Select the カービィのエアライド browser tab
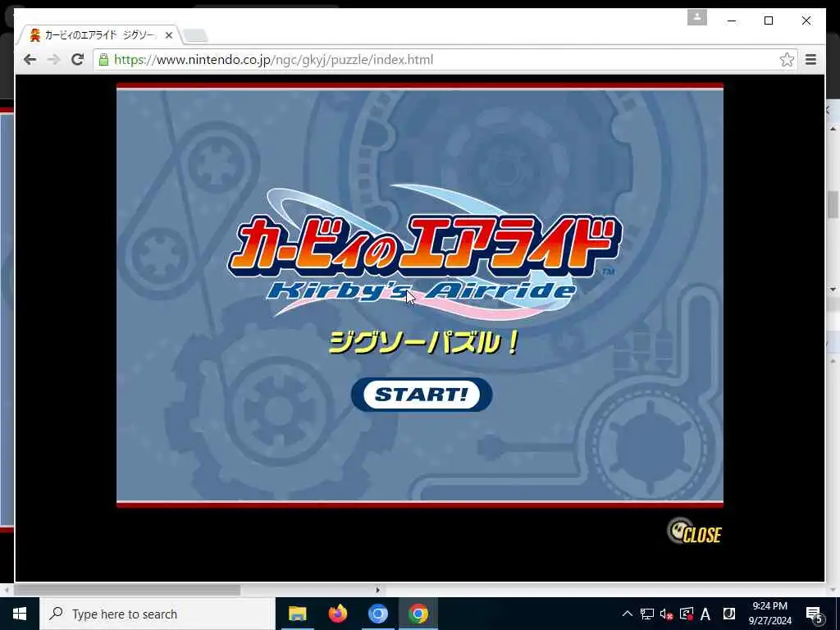The width and height of the screenshot is (840, 630). [x=99, y=35]
